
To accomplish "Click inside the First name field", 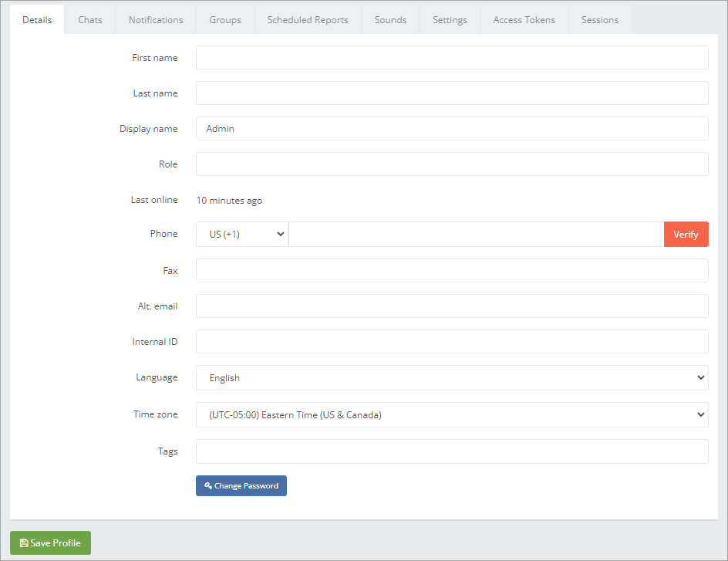I will (452, 58).
